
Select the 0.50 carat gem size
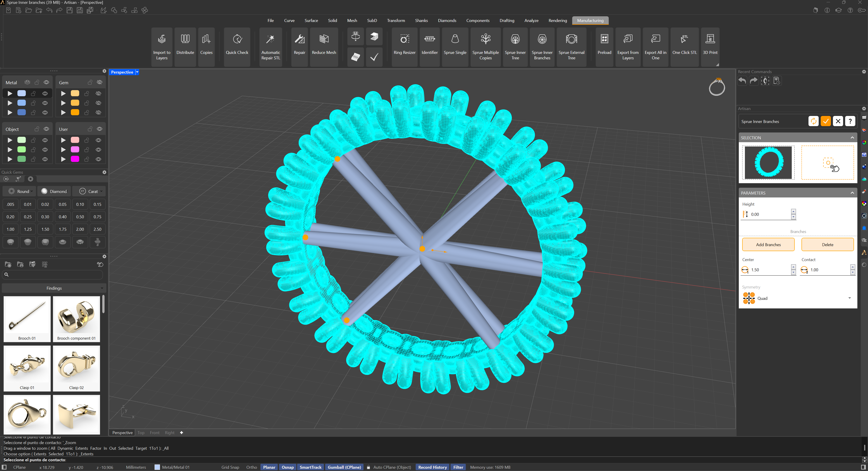click(80, 217)
